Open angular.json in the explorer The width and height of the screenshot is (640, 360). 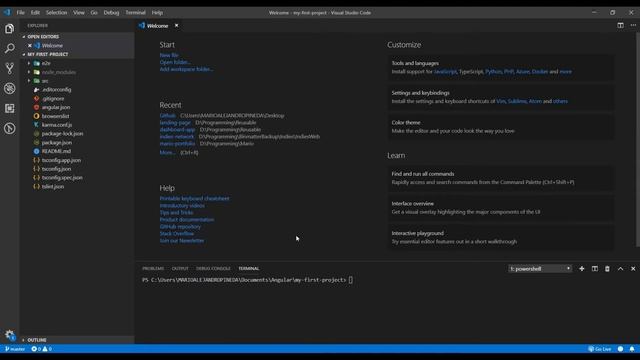click(56, 107)
